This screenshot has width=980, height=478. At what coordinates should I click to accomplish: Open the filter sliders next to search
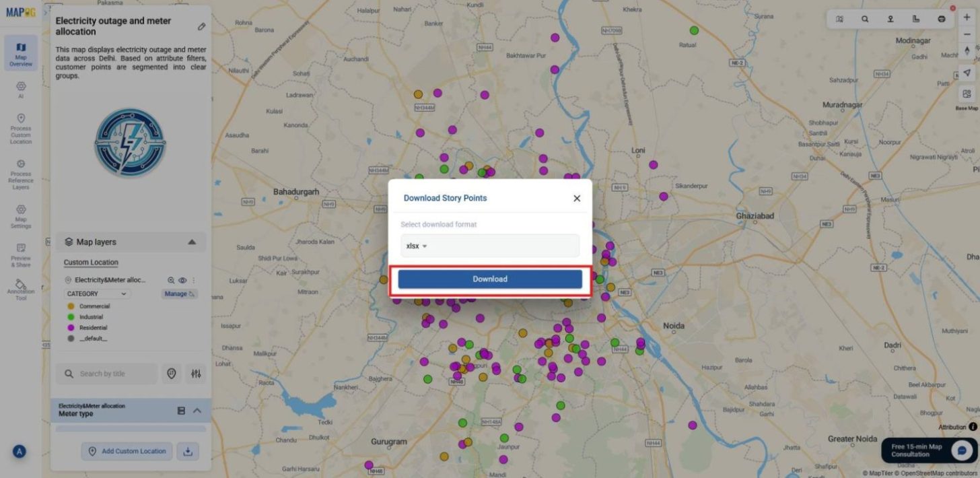pyautogui.click(x=196, y=374)
